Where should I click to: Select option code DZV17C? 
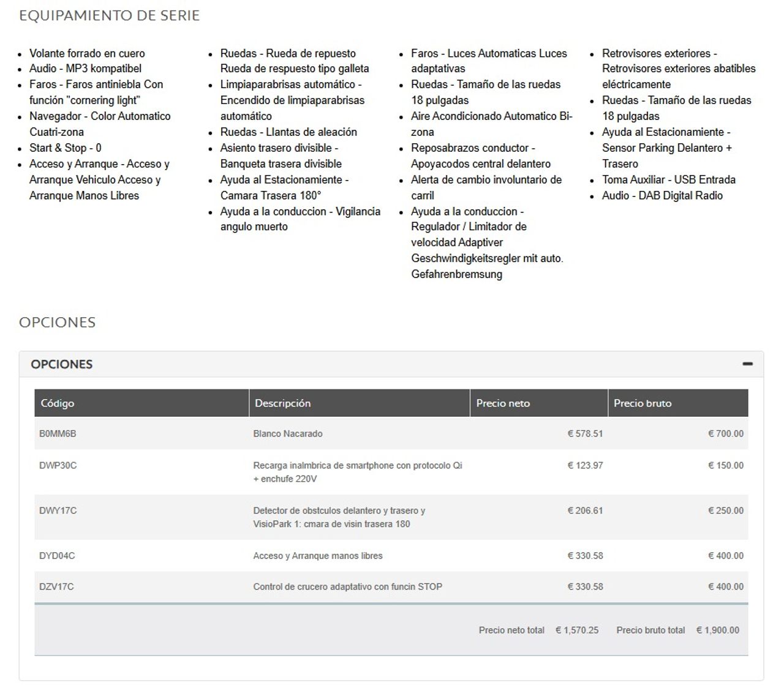pyautogui.click(x=56, y=586)
